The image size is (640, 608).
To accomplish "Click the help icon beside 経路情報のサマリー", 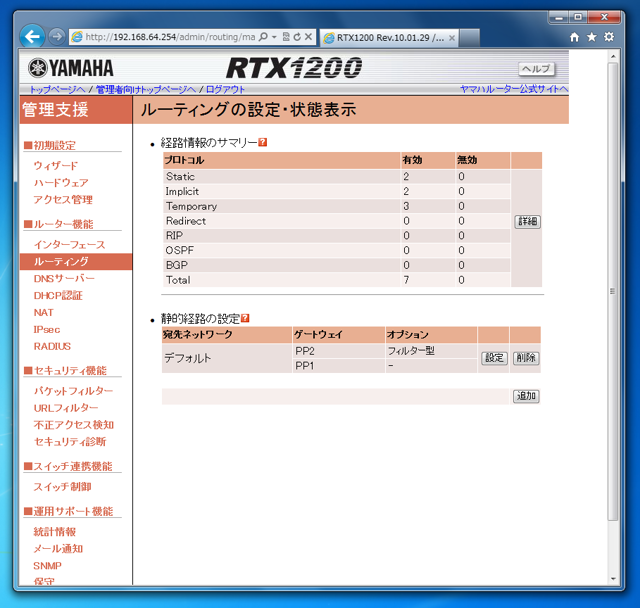I will (263, 142).
